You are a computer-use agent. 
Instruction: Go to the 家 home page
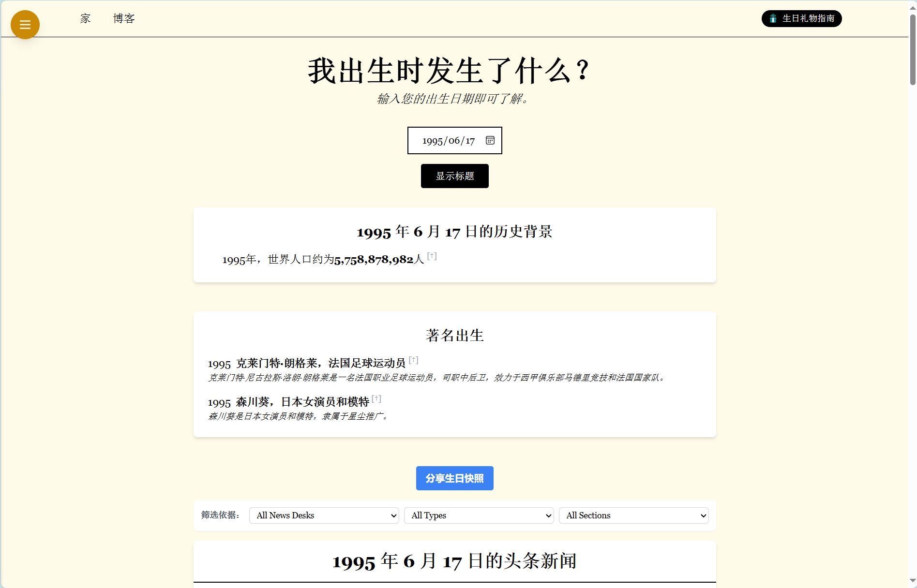point(86,18)
